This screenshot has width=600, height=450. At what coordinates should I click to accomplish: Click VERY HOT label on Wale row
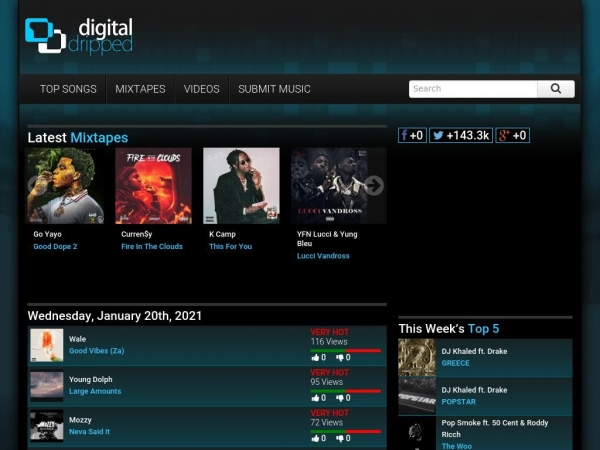coord(329,332)
